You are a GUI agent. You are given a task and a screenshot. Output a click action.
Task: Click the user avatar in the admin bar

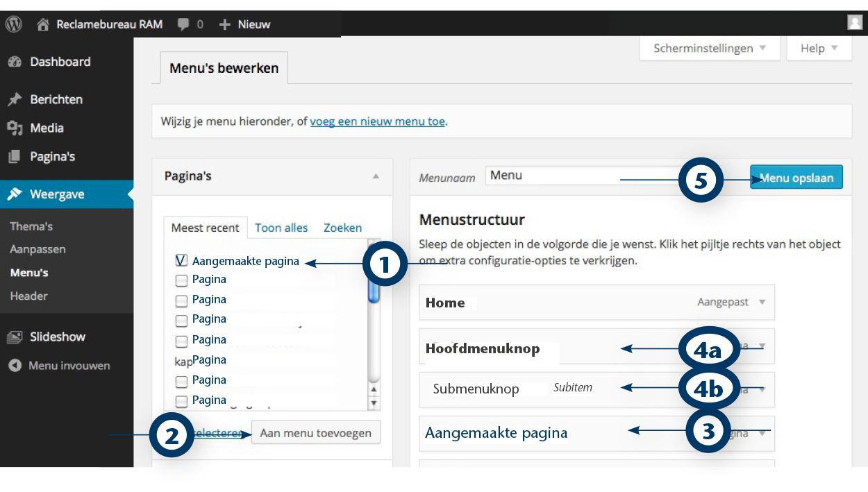[855, 22]
